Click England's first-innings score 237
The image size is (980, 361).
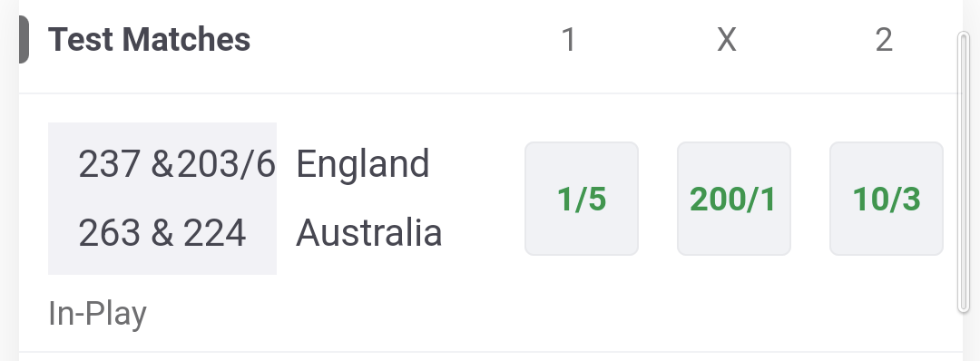pyautogui.click(x=110, y=165)
